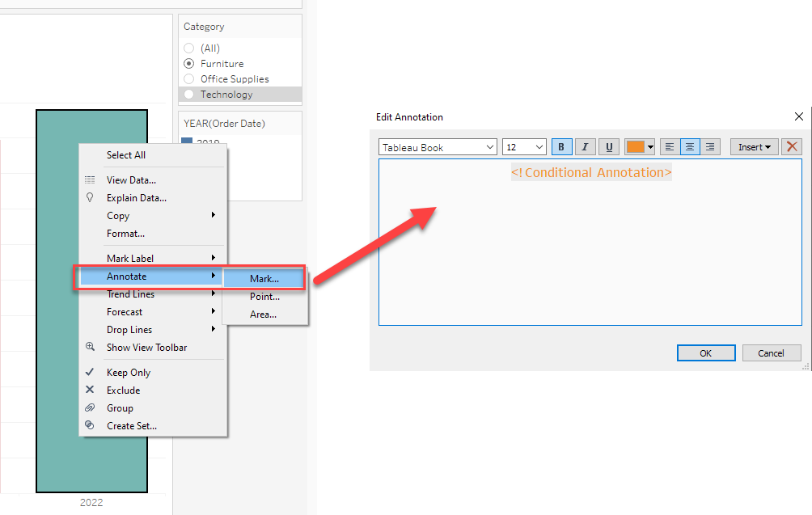Choose the Office Supplies category option
The height and width of the screenshot is (515, 812).
tap(189, 79)
